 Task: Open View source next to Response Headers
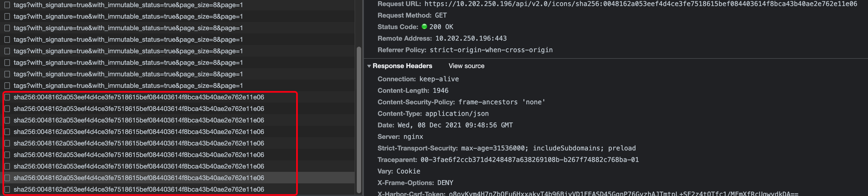[x=466, y=66]
